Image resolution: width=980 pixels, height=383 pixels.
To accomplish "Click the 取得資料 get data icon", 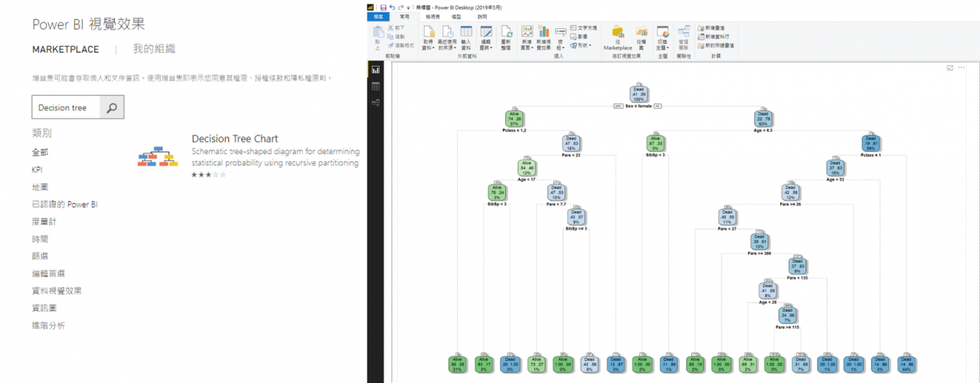I will click(x=428, y=31).
